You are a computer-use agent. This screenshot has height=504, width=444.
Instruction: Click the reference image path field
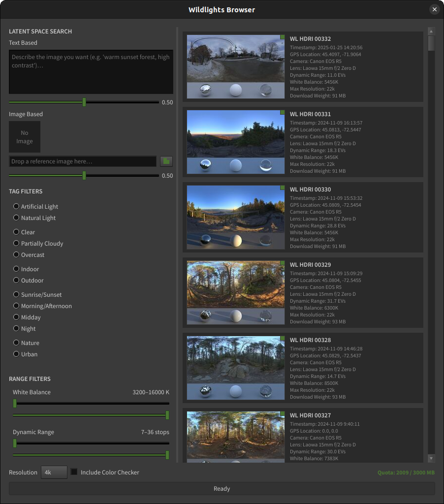coord(83,161)
